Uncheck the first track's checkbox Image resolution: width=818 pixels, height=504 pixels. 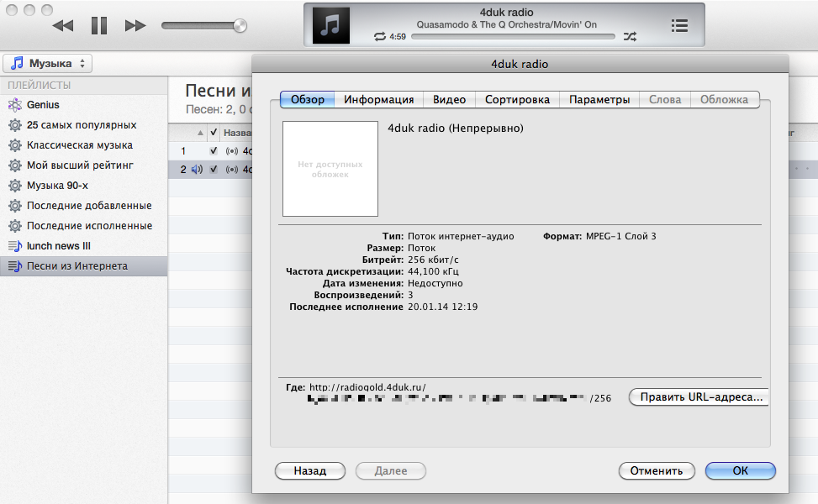click(214, 151)
